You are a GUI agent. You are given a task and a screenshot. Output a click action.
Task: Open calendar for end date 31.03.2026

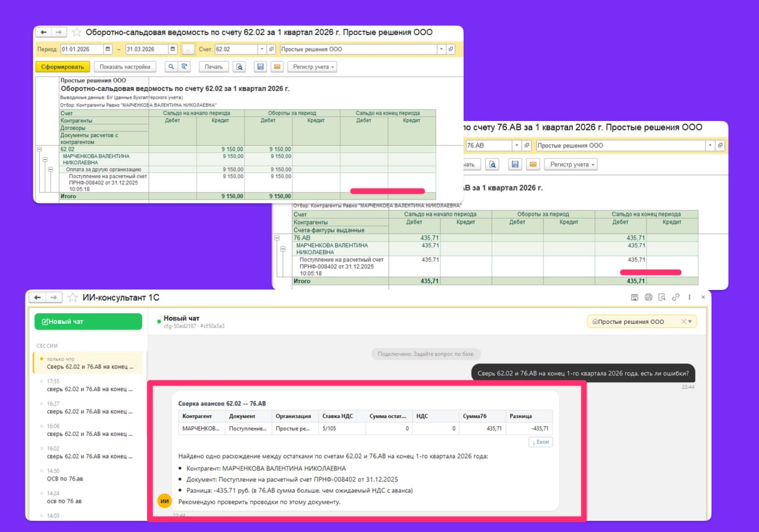(173, 49)
